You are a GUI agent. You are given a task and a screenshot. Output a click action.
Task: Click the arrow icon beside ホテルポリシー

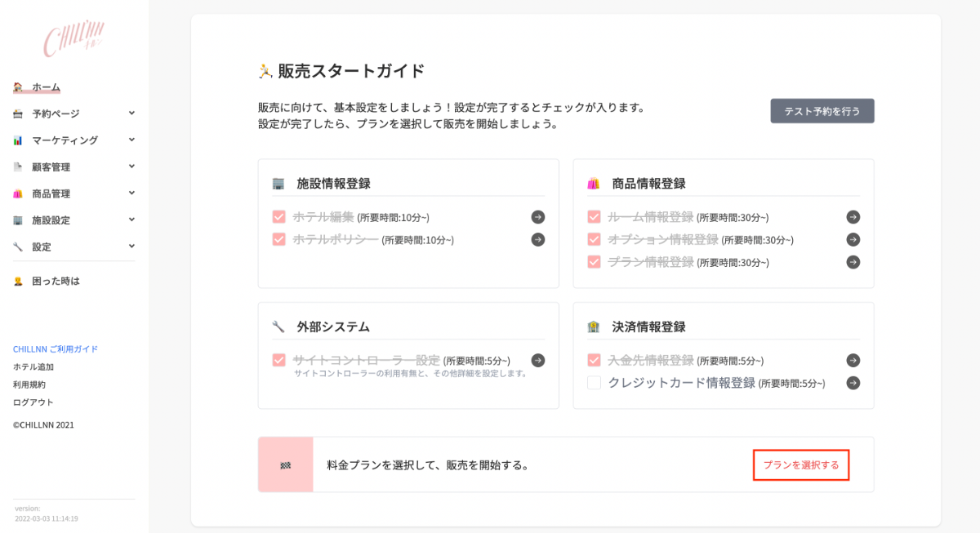click(538, 240)
